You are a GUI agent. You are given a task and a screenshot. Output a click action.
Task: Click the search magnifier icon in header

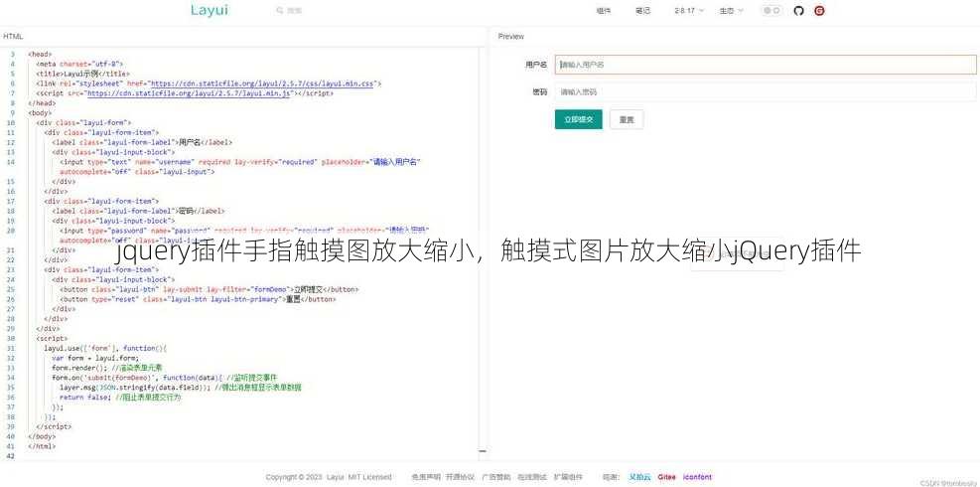279,11
